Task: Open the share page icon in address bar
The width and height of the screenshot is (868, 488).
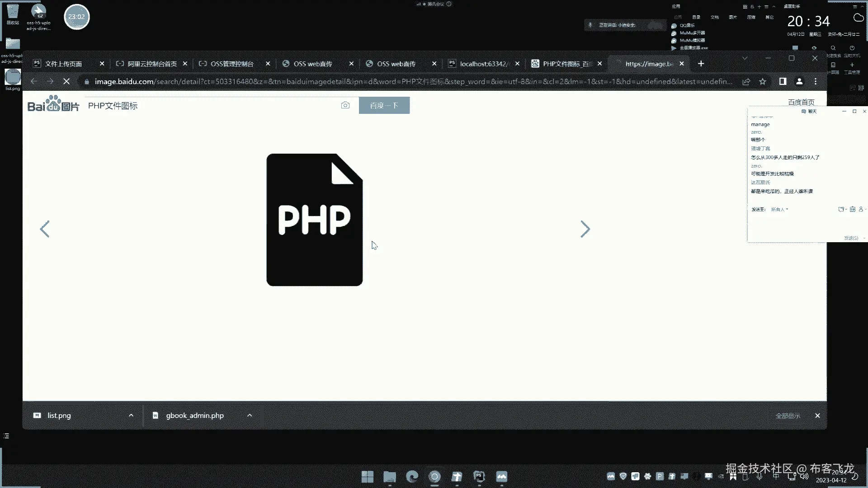Action: (x=746, y=81)
